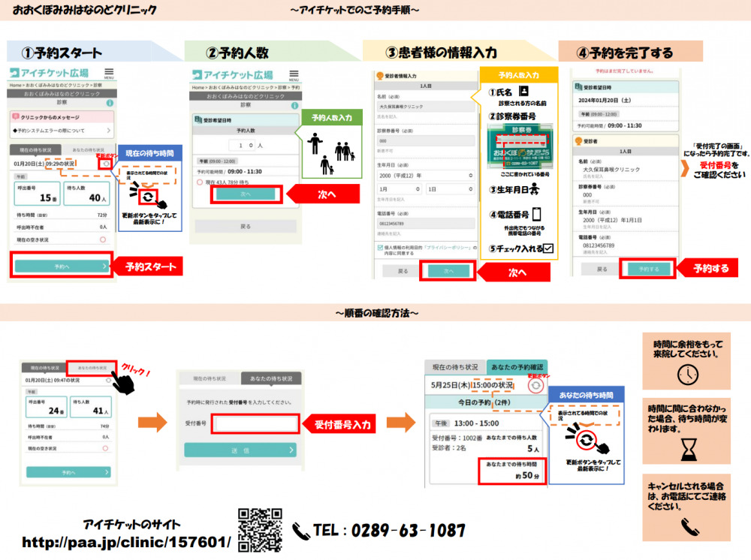Click the 現在の空き状況 circle in step ①
The height and width of the screenshot is (560, 751).
(102, 239)
